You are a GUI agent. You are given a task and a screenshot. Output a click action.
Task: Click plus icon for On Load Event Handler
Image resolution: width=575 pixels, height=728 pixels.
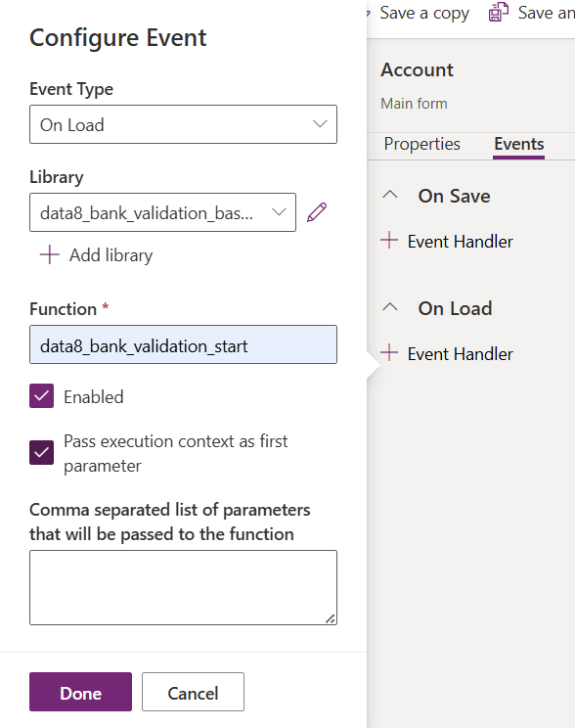(x=389, y=353)
